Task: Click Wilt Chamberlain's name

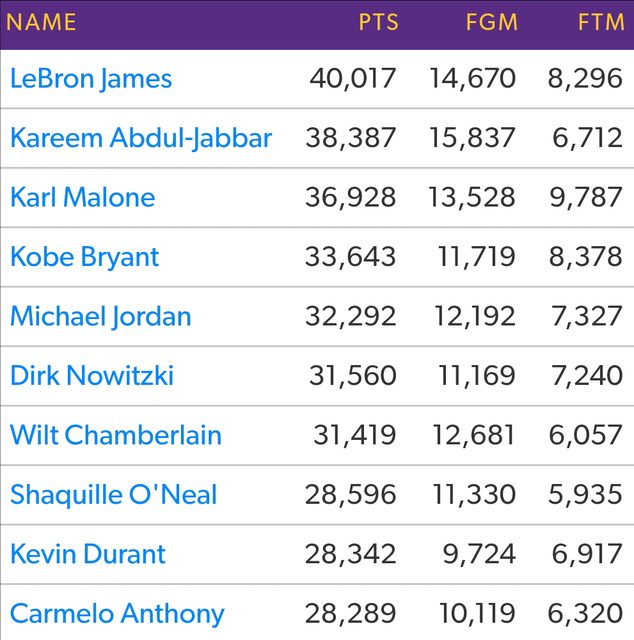Action: click(116, 436)
